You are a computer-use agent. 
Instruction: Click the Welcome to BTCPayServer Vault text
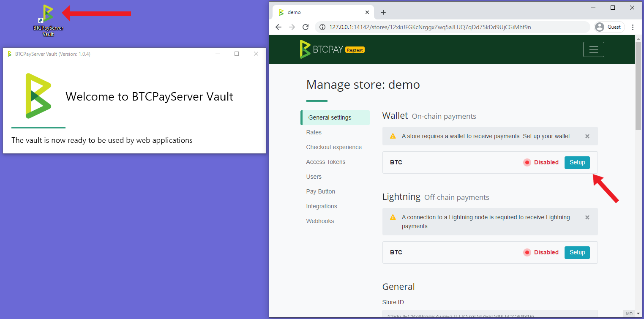(150, 96)
